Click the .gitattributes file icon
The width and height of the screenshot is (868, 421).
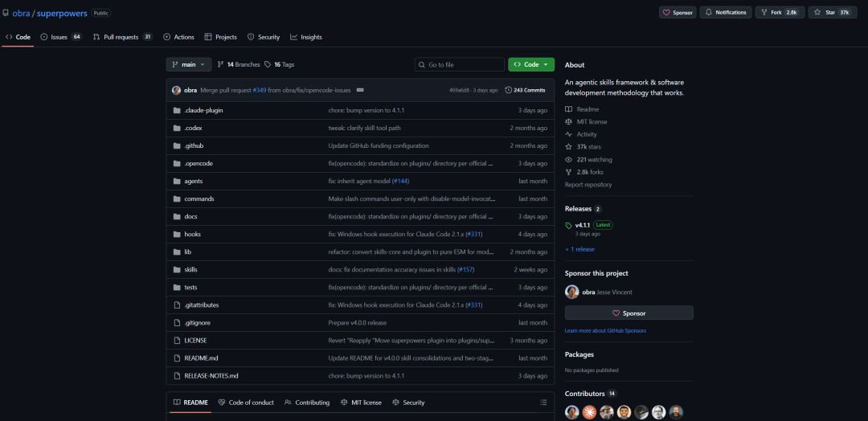click(177, 305)
